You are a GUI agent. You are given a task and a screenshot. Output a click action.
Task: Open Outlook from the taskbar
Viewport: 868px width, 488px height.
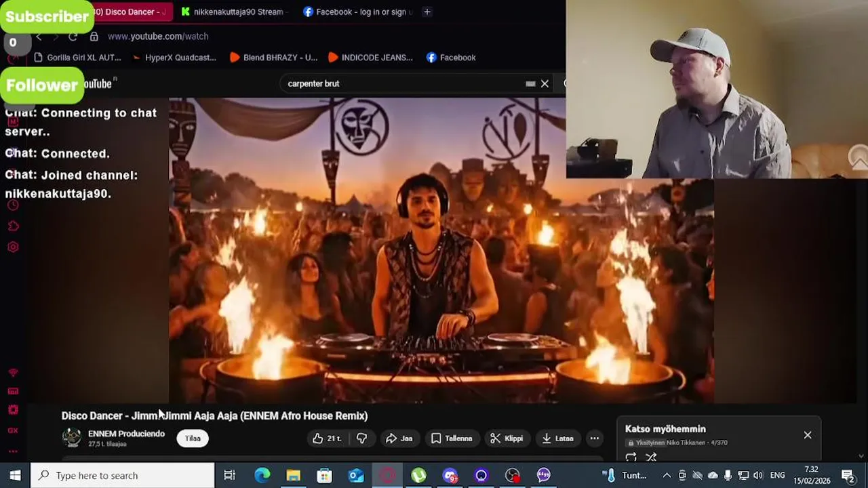pos(356,475)
